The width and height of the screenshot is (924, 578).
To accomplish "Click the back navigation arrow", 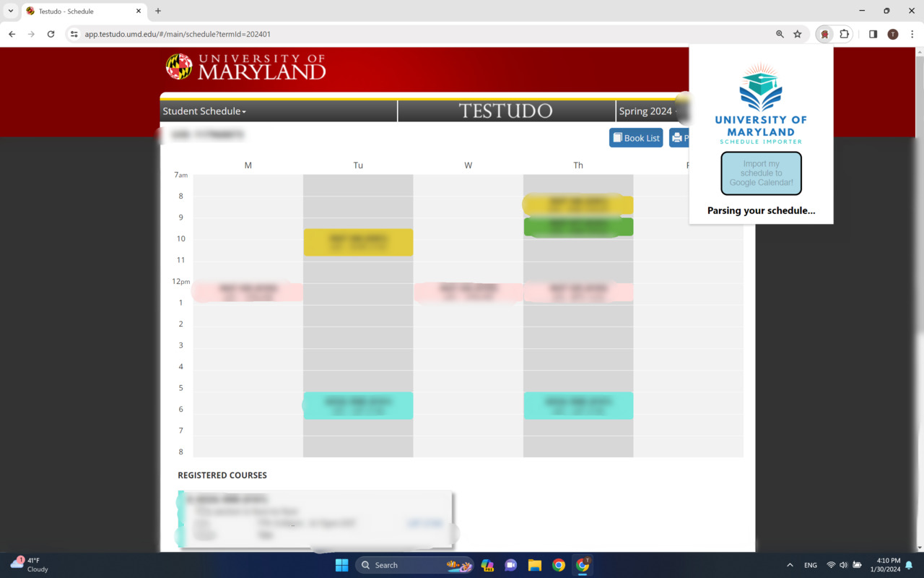I will click(12, 34).
